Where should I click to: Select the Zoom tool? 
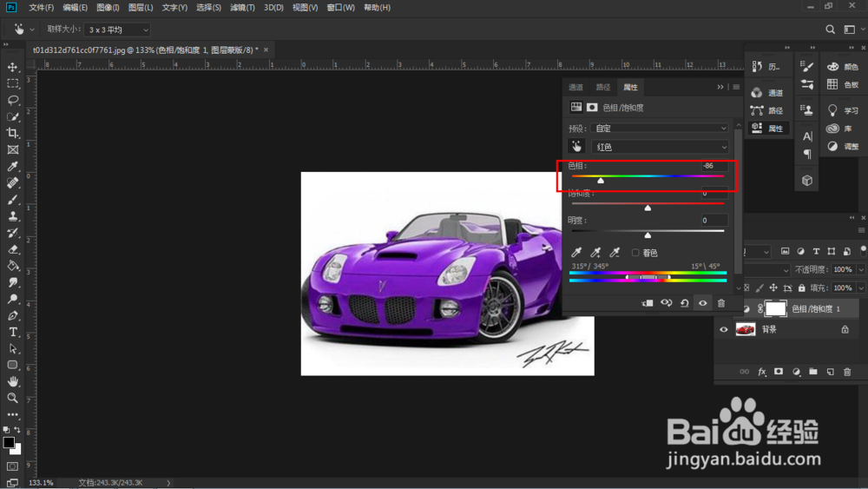pos(12,398)
